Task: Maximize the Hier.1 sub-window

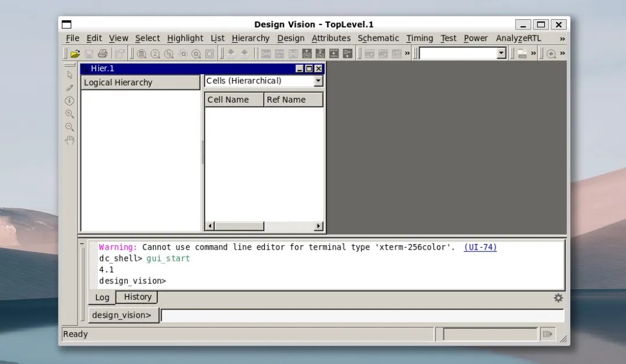Action: tap(309, 68)
